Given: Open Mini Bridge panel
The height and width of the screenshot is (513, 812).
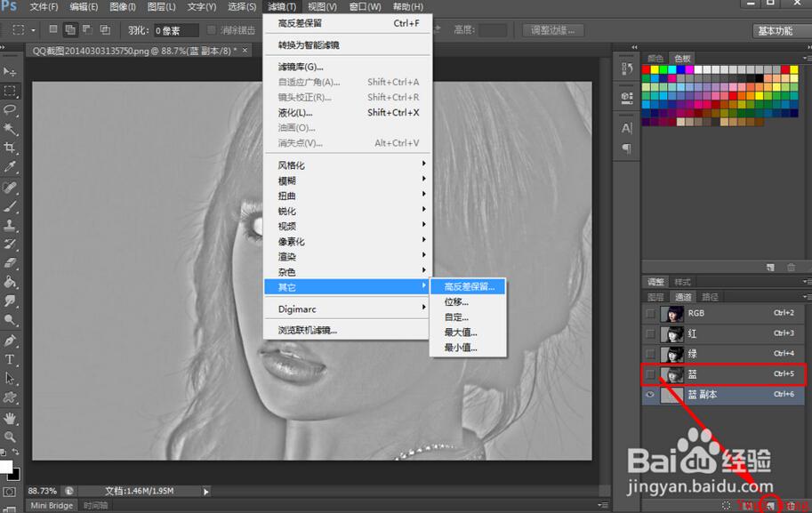Looking at the screenshot, I should coord(52,506).
